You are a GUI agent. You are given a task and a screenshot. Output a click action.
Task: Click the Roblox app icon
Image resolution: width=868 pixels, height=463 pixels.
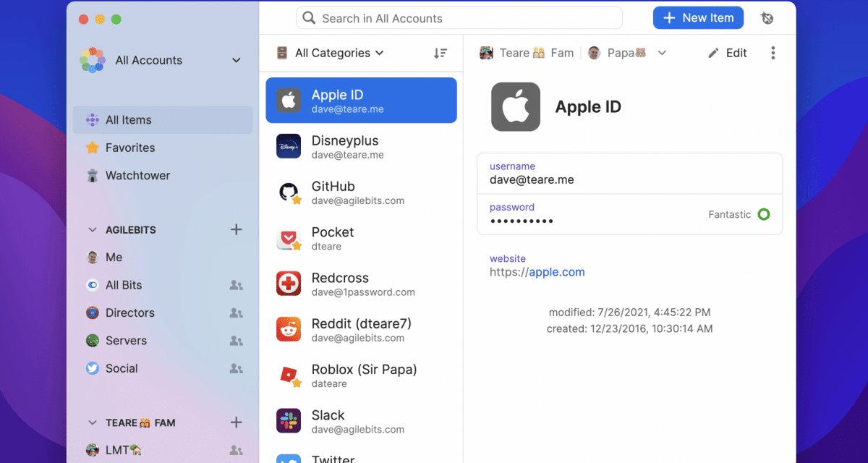tap(289, 375)
